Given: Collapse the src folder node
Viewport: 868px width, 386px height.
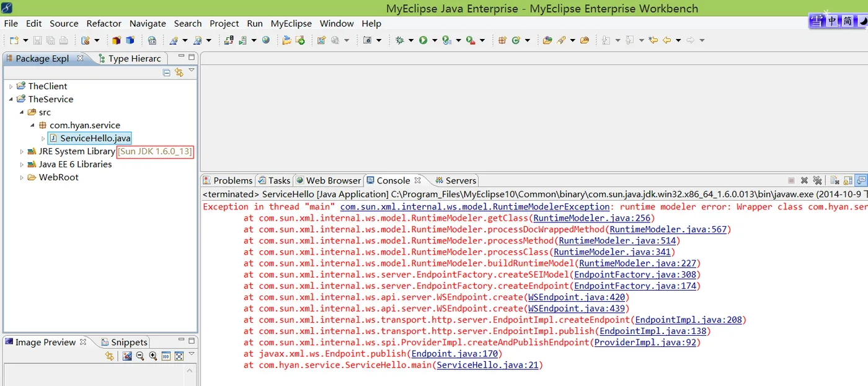Looking at the screenshot, I should pos(22,113).
